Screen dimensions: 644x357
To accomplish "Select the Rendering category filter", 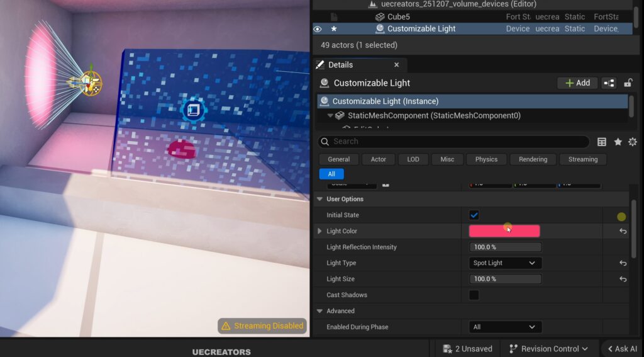I will (533, 159).
